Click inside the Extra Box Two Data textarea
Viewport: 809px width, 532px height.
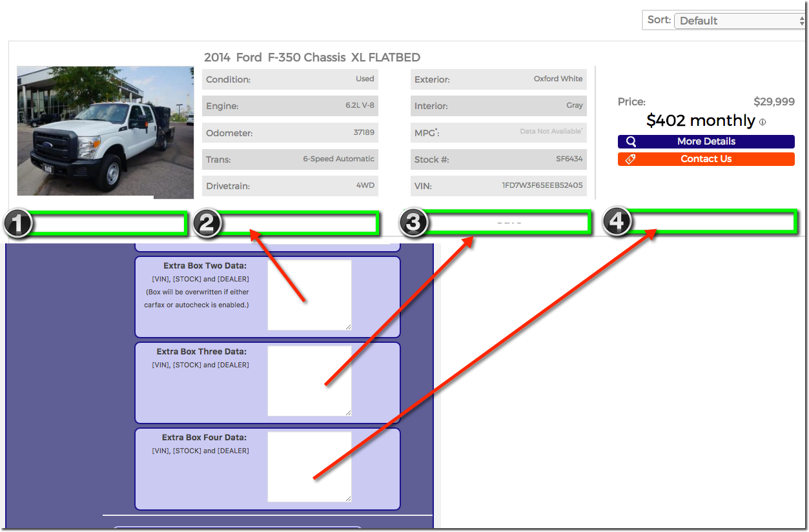[x=310, y=295]
